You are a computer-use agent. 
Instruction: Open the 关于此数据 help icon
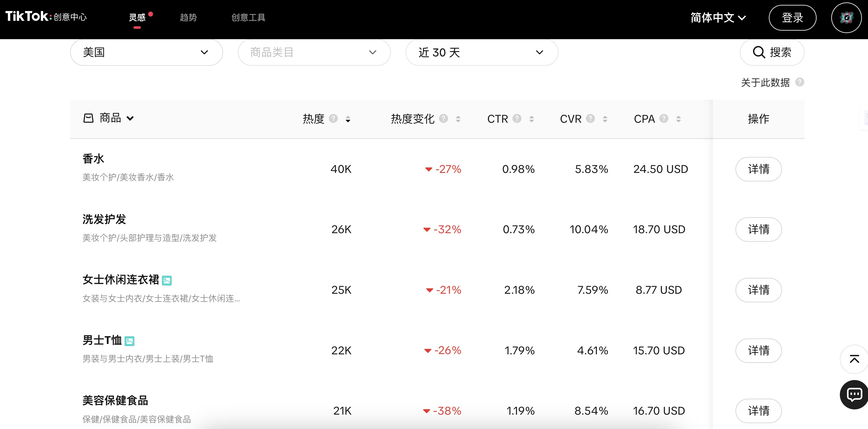pyautogui.click(x=800, y=82)
